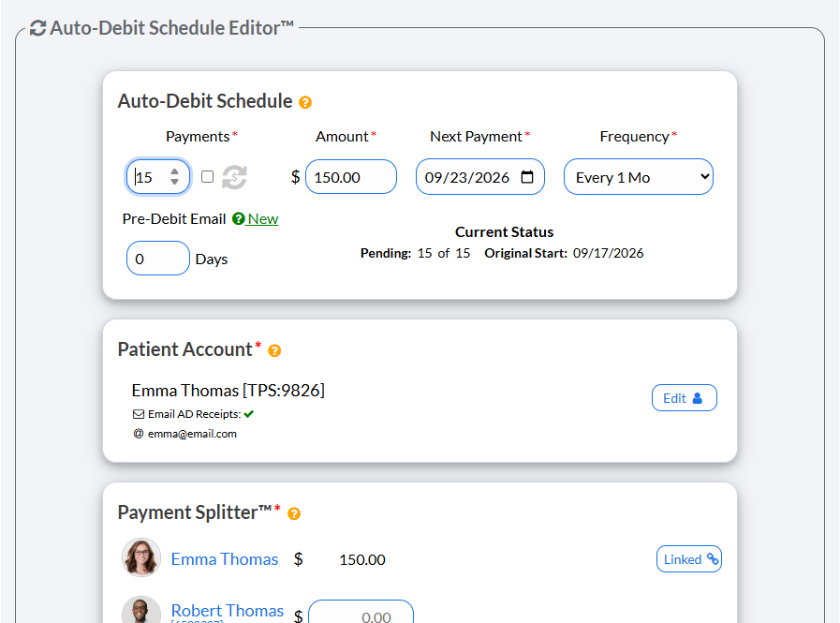Click Robert Thomas avatar photo
This screenshot has width=840, height=623.
pyautogui.click(x=141, y=610)
